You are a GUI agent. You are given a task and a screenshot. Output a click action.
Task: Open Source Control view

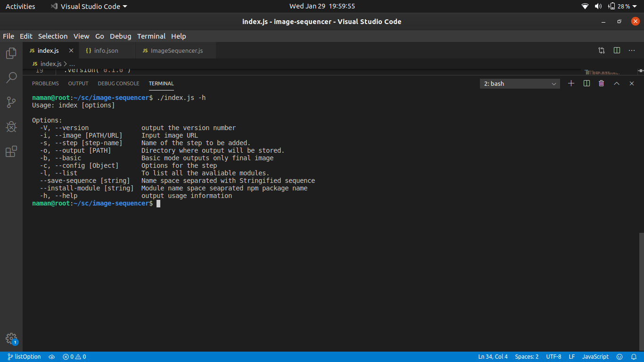pos(10,102)
